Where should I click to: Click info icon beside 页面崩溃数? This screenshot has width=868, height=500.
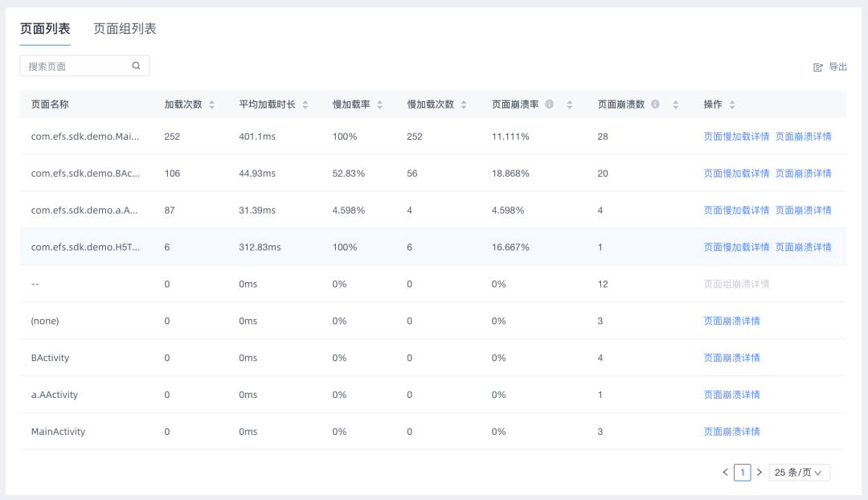point(655,105)
